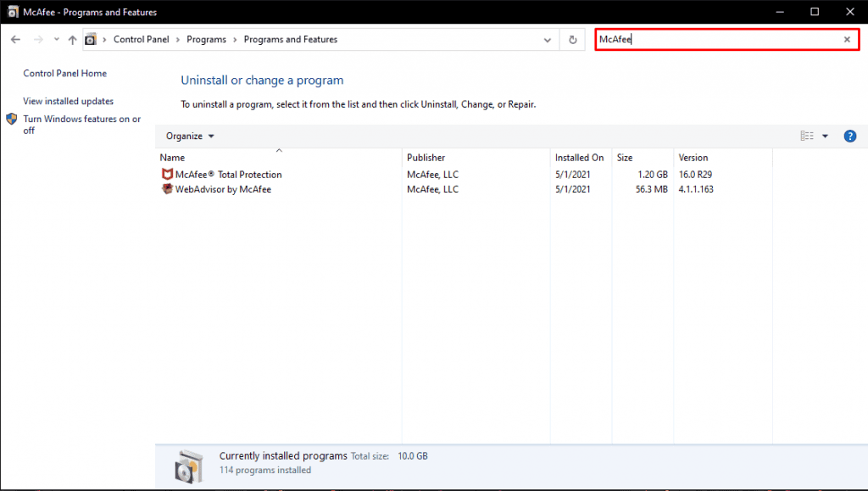Open Turn Windows features on or off

[82, 125]
